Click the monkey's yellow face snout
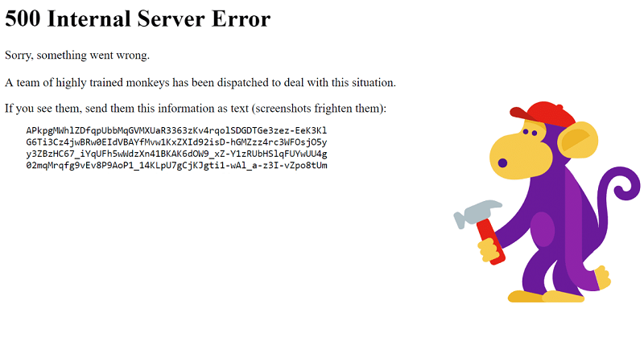644x362 pixels. pos(517,157)
